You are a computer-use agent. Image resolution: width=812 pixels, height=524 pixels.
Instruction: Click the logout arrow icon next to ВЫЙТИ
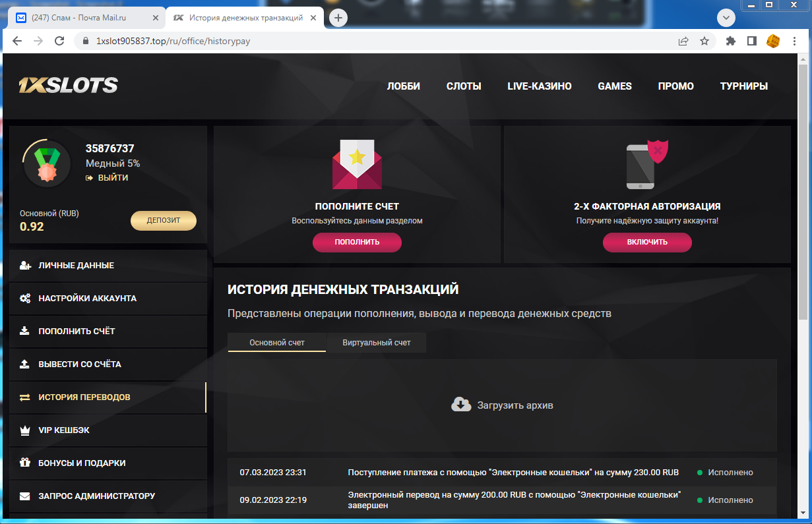tap(89, 178)
